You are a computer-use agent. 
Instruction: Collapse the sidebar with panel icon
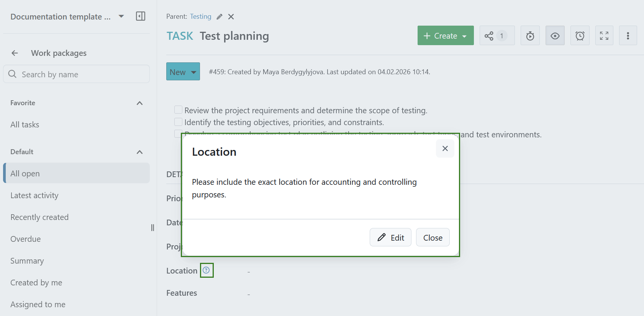tap(141, 16)
